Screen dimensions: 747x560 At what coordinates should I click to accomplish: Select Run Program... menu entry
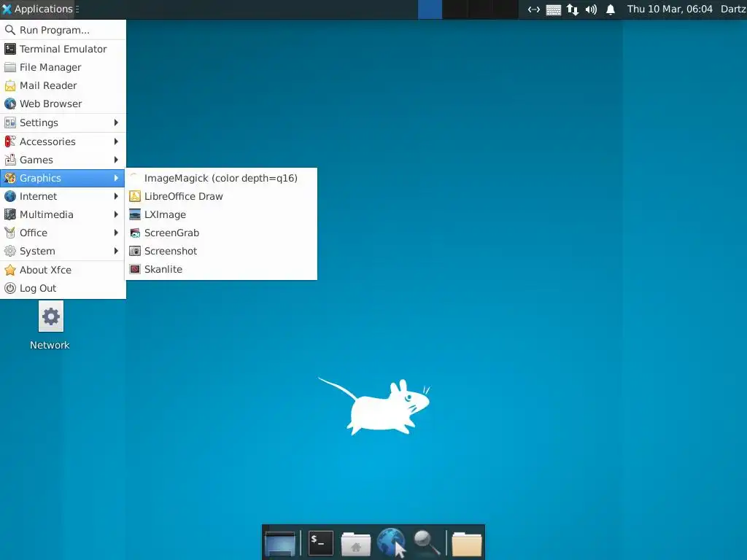coord(63,30)
